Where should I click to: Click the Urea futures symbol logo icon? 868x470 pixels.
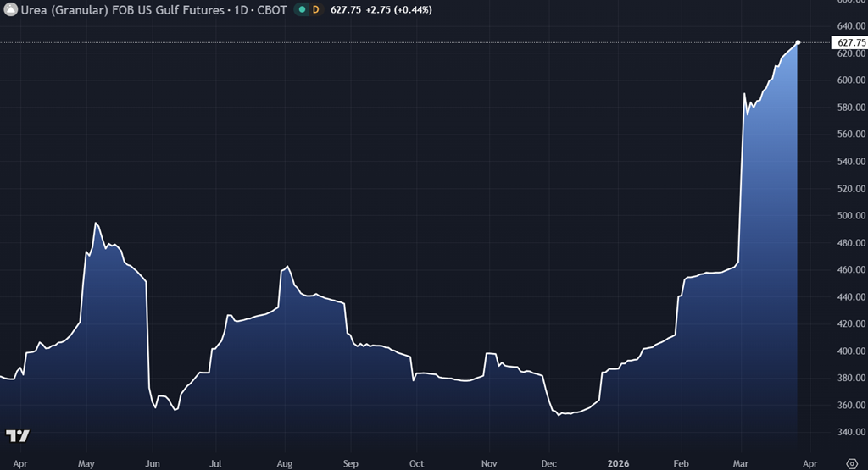pyautogui.click(x=11, y=10)
